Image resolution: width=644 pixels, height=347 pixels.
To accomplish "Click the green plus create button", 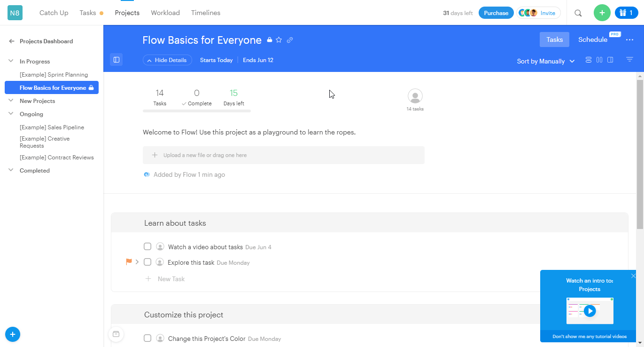I will 602,13.
